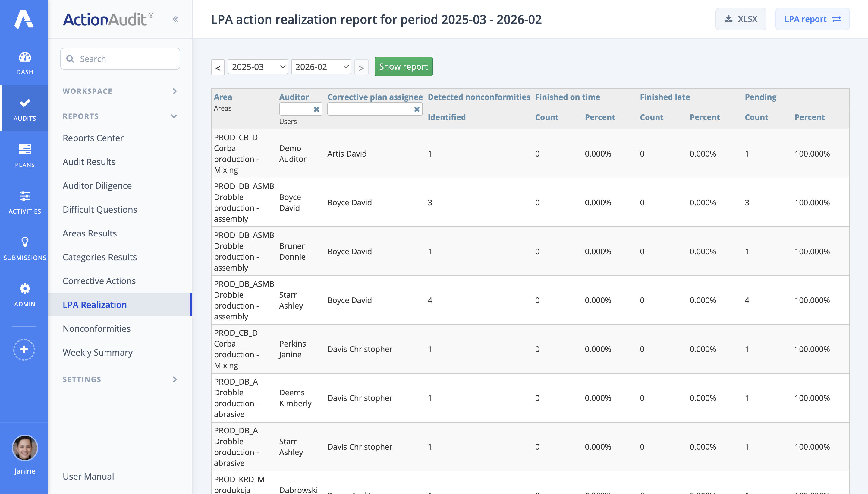Switch to the Corrective Actions report
Viewport: 868px width, 494px height.
99,280
